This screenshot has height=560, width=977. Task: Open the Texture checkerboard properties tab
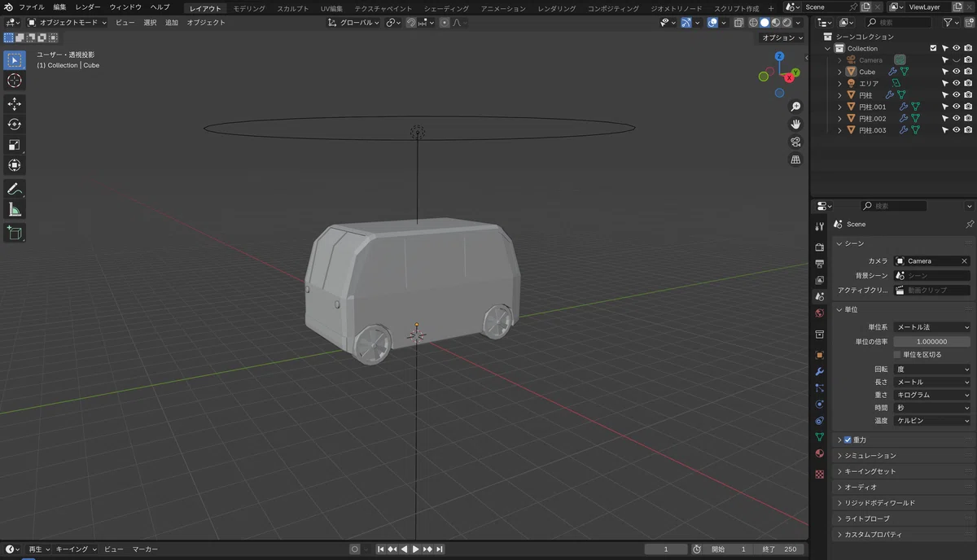click(820, 474)
